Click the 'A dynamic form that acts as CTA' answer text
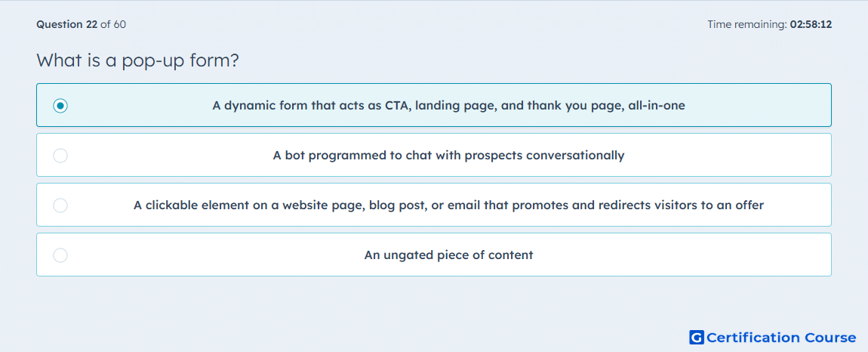 [x=448, y=105]
